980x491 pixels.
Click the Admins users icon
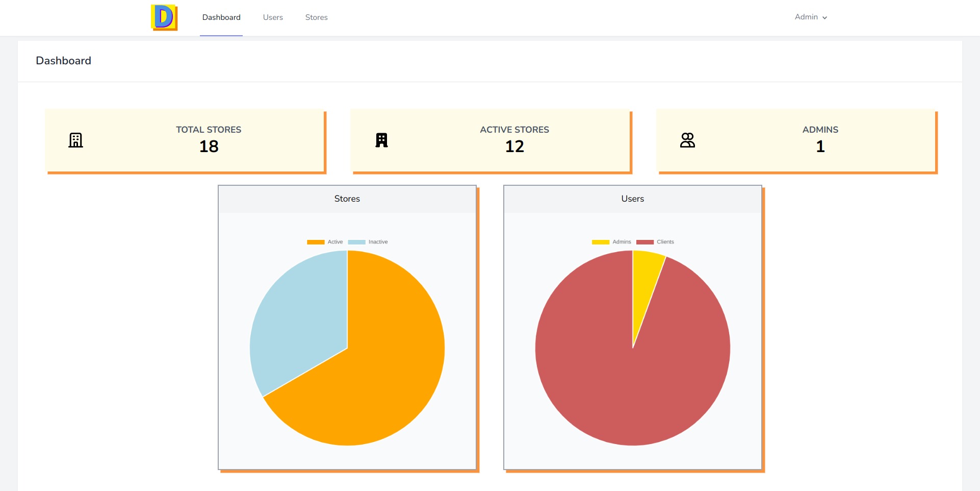687,140
